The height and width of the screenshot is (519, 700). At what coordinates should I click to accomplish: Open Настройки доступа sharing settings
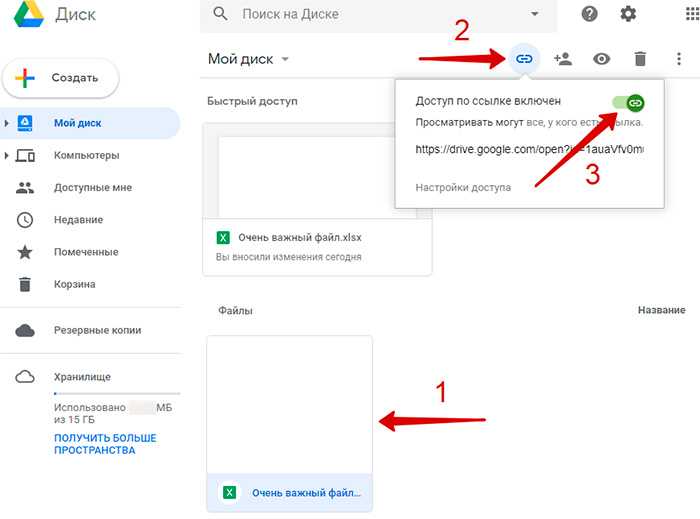click(463, 187)
